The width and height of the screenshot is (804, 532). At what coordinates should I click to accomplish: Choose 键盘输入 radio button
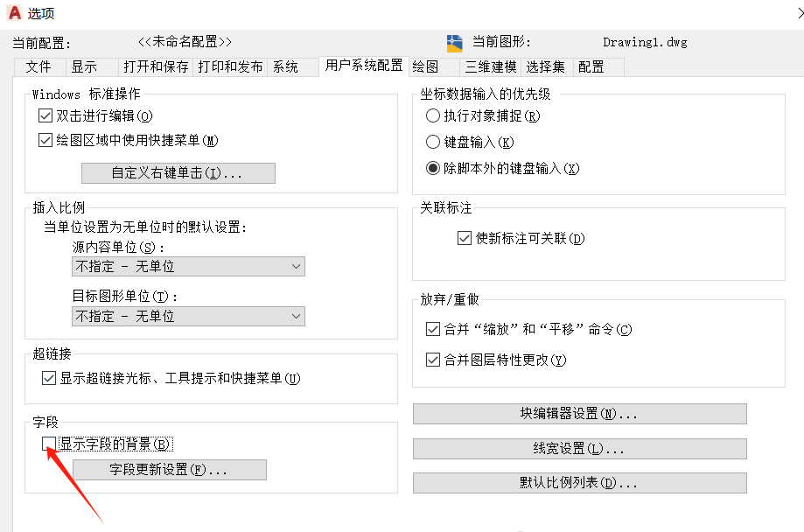tap(432, 142)
